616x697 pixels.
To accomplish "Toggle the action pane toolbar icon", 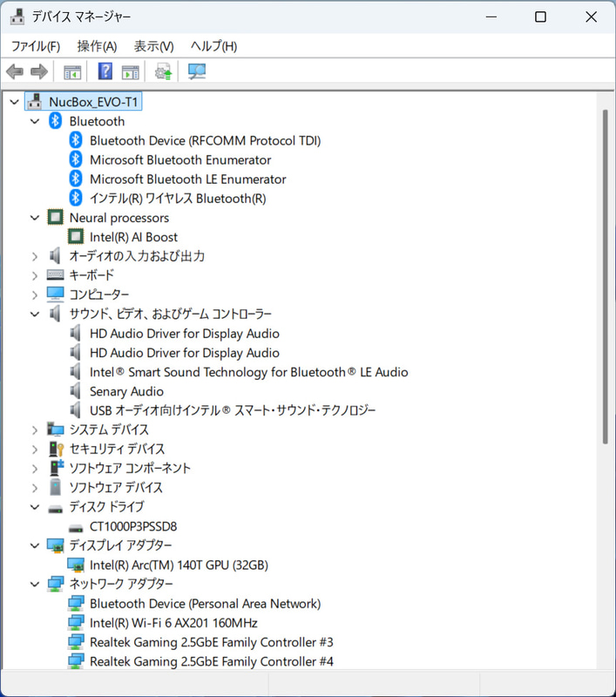I will (130, 72).
